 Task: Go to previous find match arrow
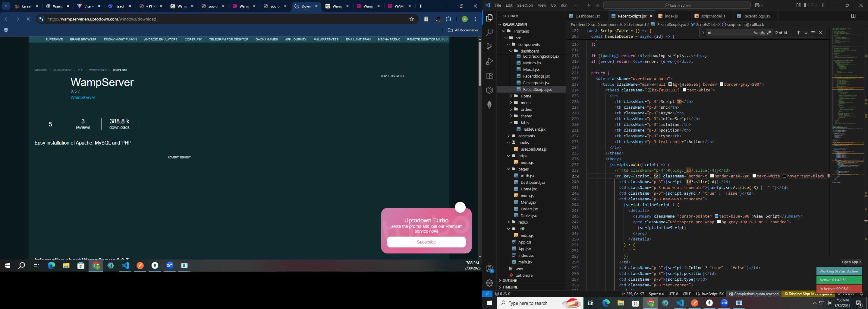coord(798,33)
